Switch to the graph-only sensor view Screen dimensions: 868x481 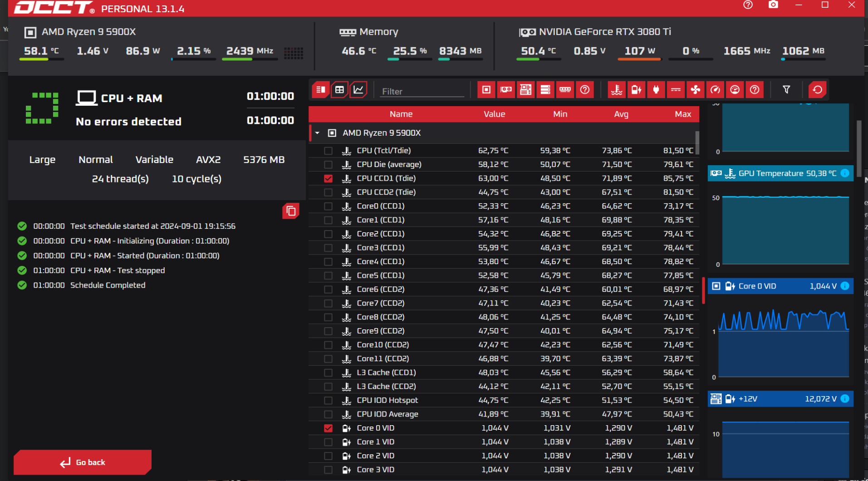tap(358, 90)
